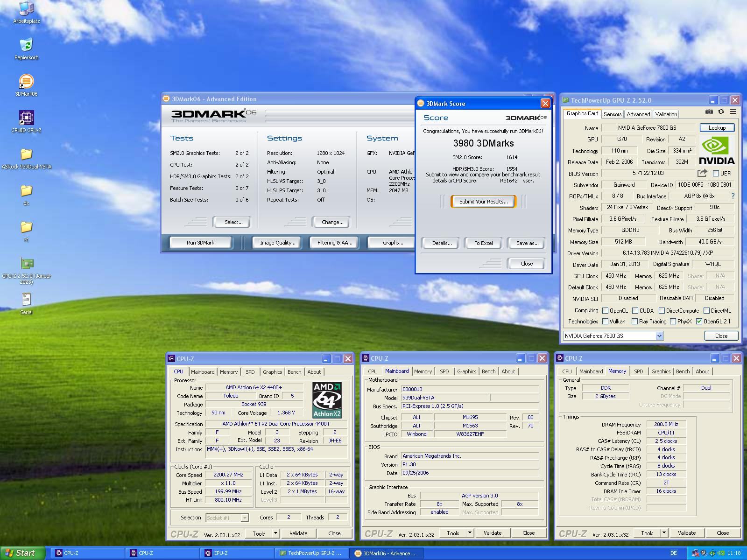
Task: Open dx folder on desktop
Action: (27, 195)
